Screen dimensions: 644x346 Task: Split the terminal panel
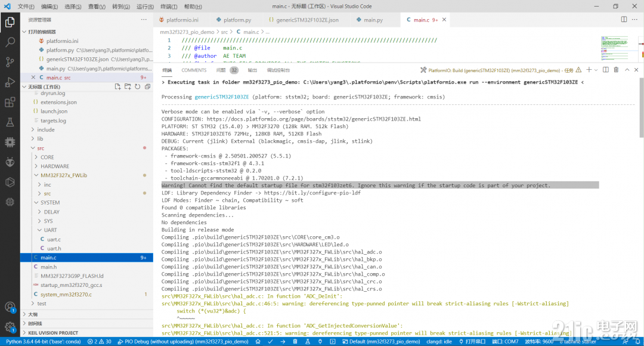tap(606, 70)
